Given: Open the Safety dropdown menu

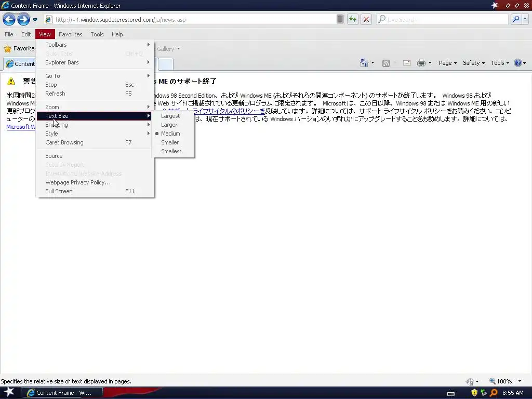Looking at the screenshot, I should tap(474, 63).
